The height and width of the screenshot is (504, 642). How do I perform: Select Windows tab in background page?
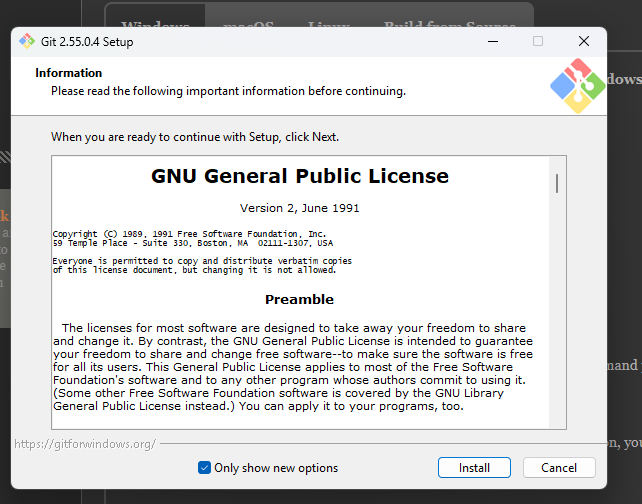(x=155, y=25)
